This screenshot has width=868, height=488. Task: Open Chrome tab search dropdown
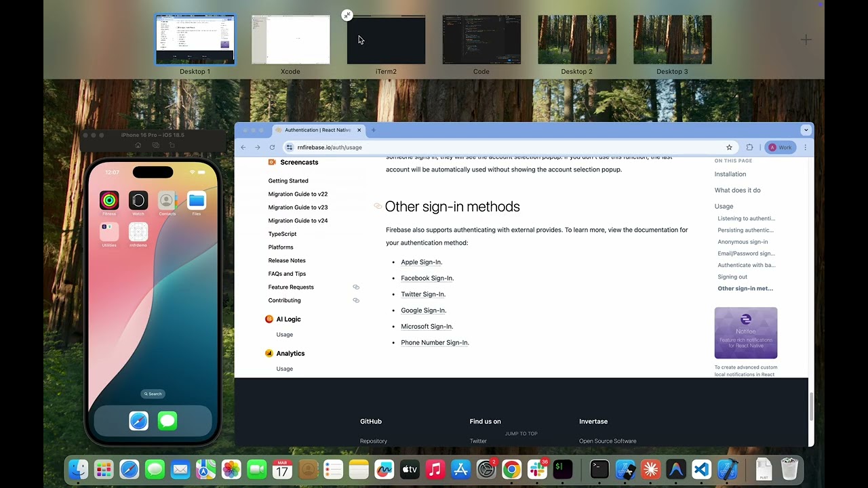pyautogui.click(x=806, y=130)
